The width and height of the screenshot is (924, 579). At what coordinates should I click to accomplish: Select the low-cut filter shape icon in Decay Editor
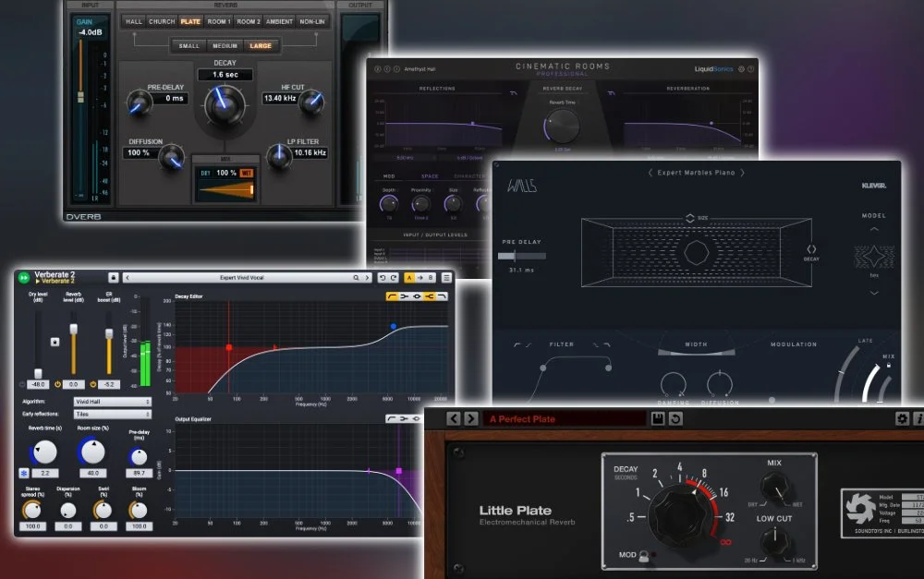coord(391,296)
